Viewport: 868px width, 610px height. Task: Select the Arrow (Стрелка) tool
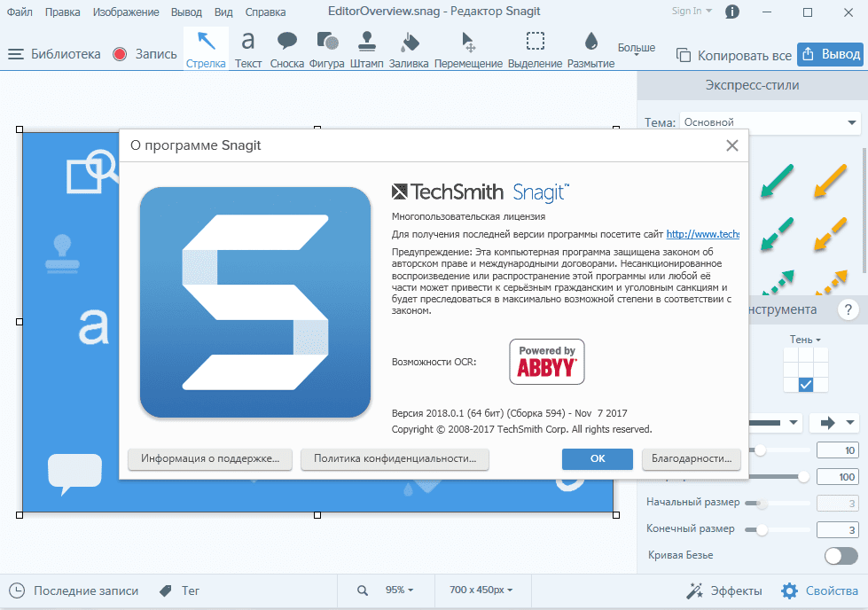(206, 49)
